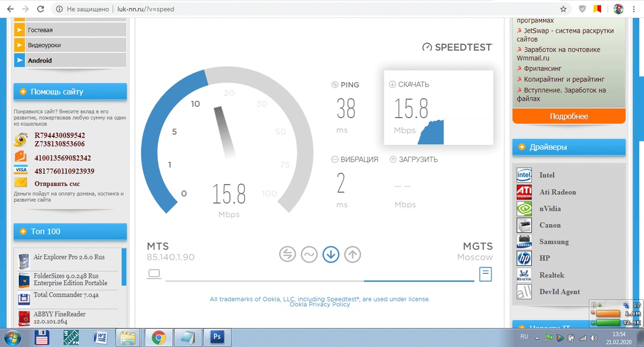Click the laptop client icon under MTS
The width and height of the screenshot is (644, 347).
click(x=154, y=274)
